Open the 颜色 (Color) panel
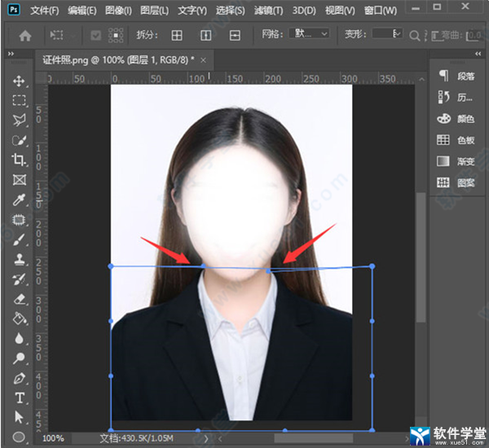 [x=456, y=119]
